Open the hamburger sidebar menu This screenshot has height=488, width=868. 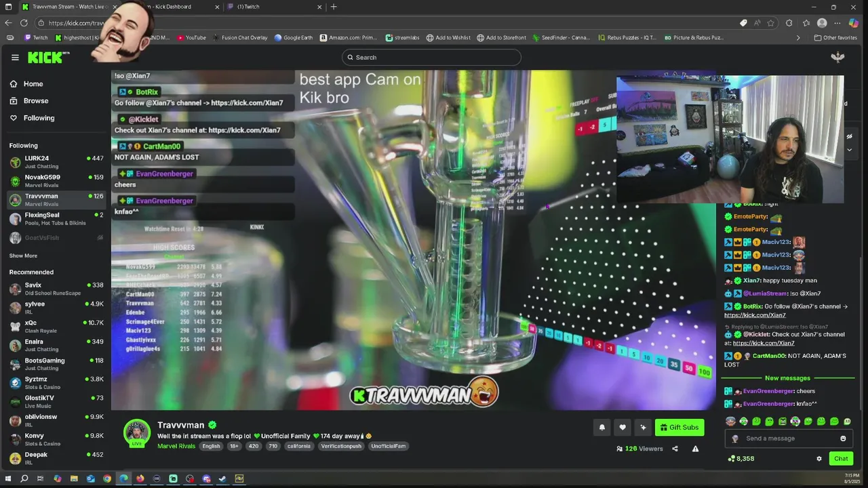[15, 58]
